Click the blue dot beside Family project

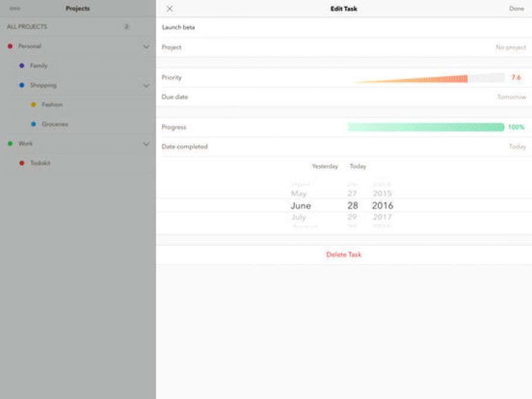pyautogui.click(x=22, y=66)
